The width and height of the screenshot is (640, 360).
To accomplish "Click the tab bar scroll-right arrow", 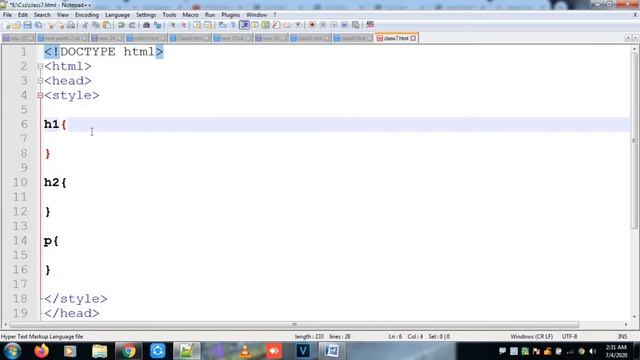I will [x=636, y=38].
